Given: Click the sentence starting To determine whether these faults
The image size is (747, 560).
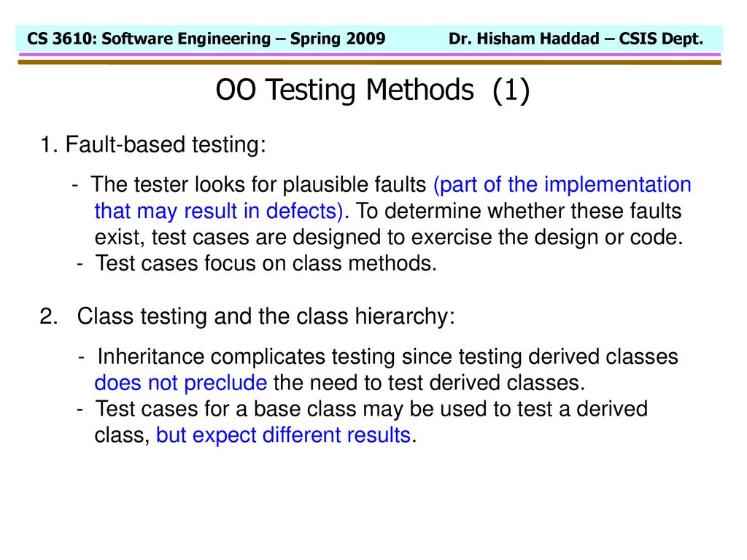Looking at the screenshot, I should point(519,211).
